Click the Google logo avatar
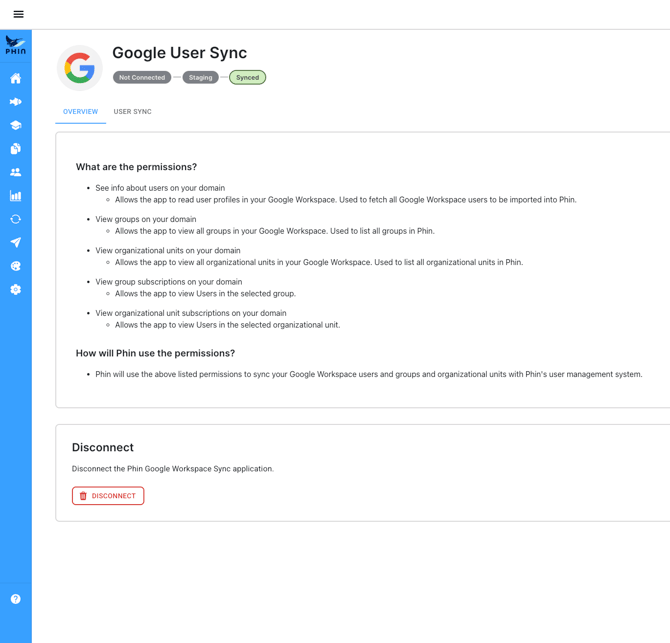Viewport: 670px width, 643px height. [80, 68]
